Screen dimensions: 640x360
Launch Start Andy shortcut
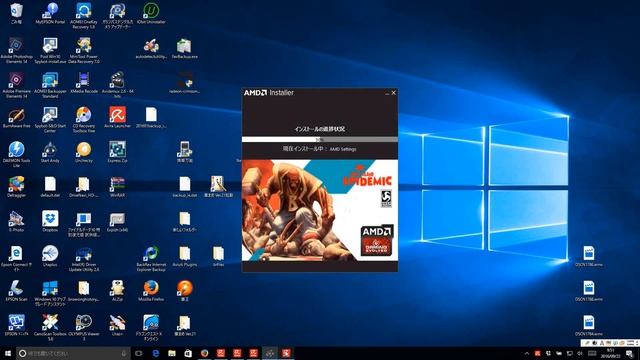click(50, 152)
